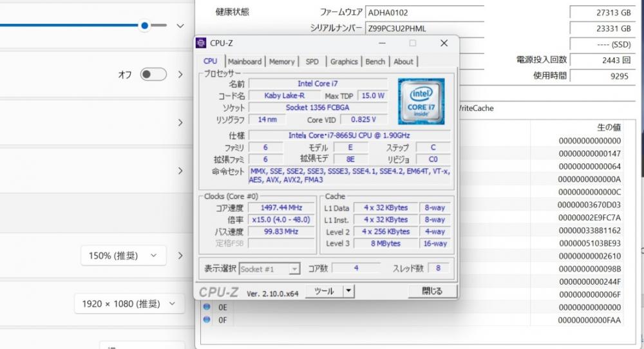644x349 pixels.
Task: Switch to the Mainboard tab
Action: tap(245, 62)
